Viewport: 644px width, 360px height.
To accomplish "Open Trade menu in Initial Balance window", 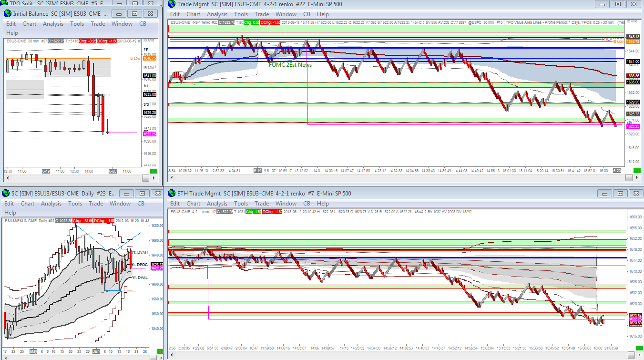I will [x=98, y=24].
